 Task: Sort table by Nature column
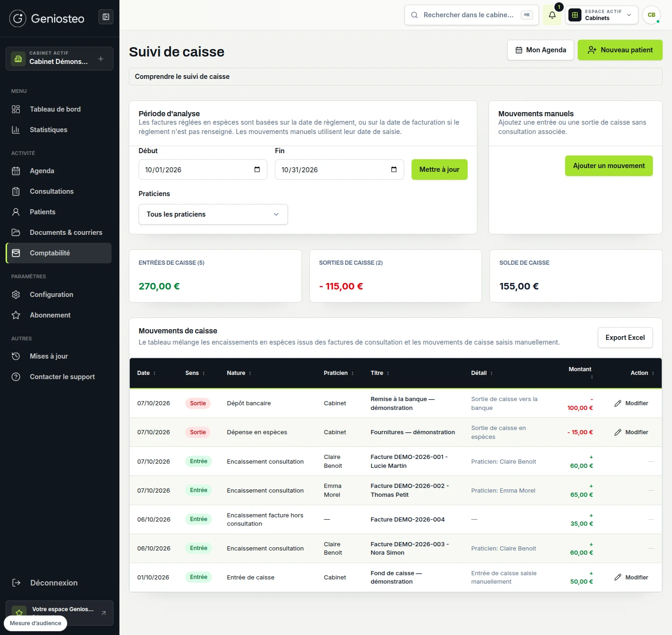[x=239, y=373]
